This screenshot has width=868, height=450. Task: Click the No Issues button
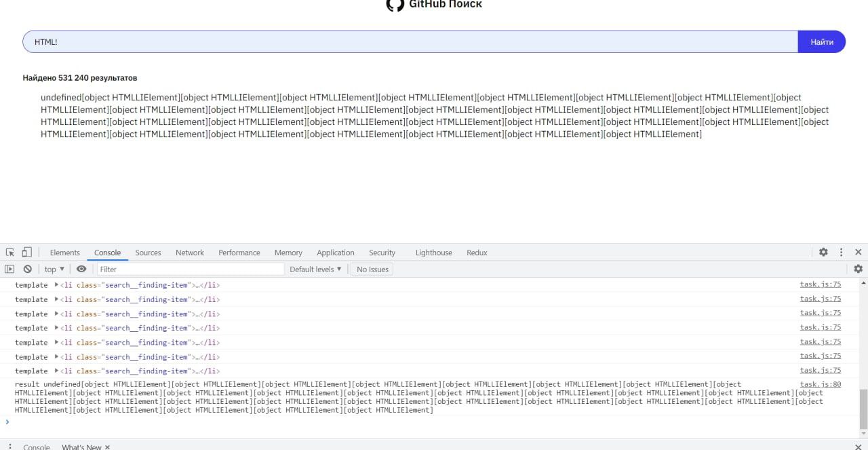coord(372,269)
